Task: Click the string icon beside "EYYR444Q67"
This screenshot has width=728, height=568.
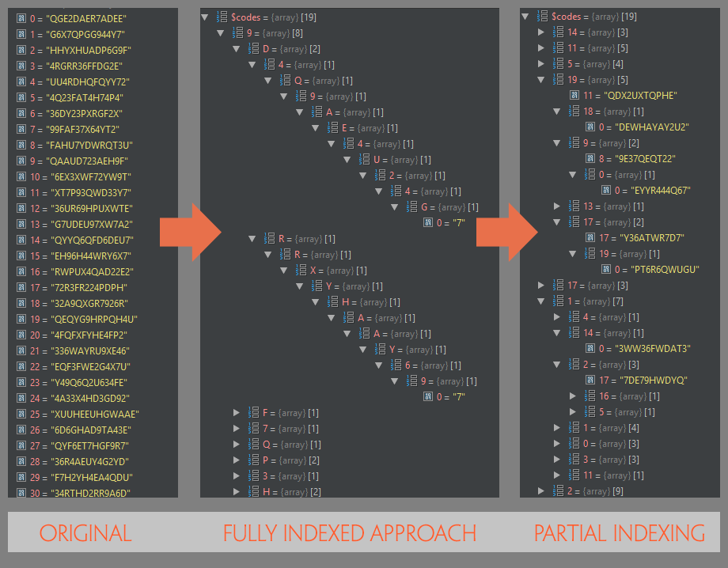Action: [x=606, y=191]
